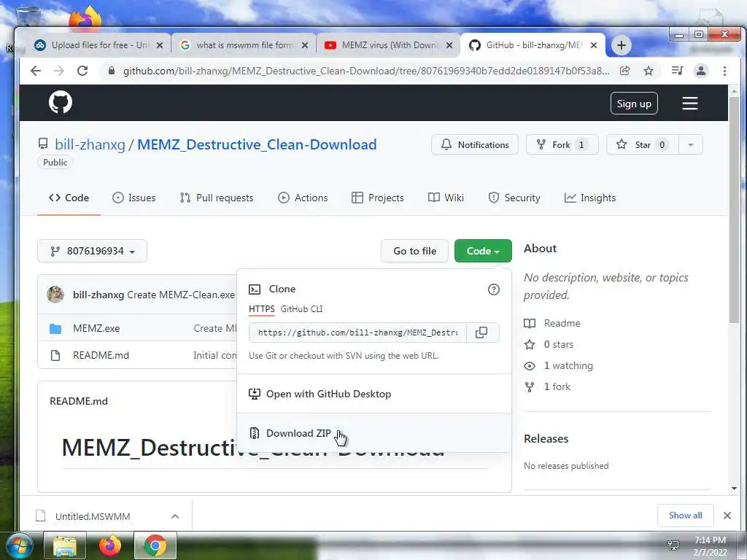Fork the repository
This screenshot has height=560, width=747.
(x=562, y=145)
